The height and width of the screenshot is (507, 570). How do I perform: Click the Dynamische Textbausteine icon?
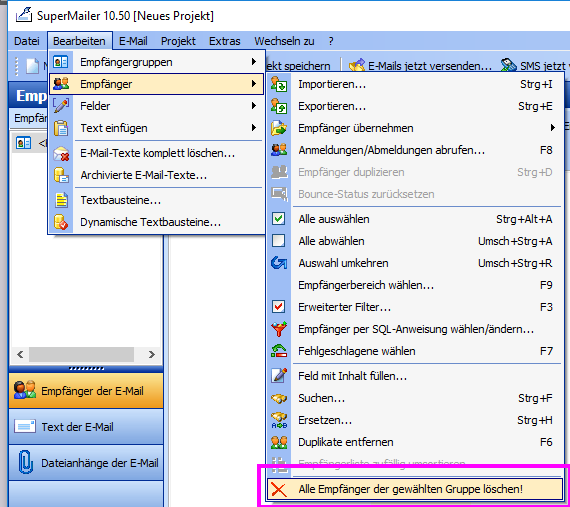click(61, 222)
